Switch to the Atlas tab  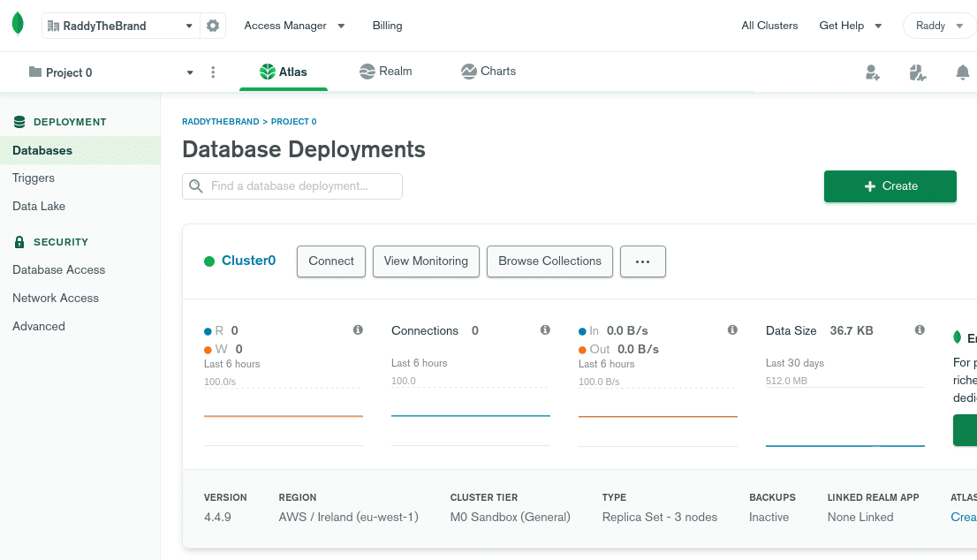point(284,72)
